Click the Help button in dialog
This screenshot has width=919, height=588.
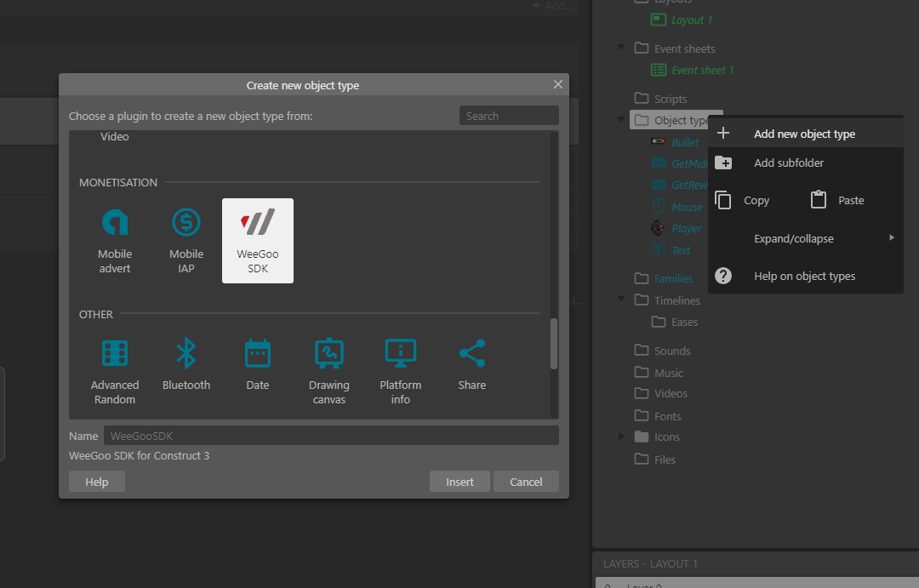click(97, 482)
